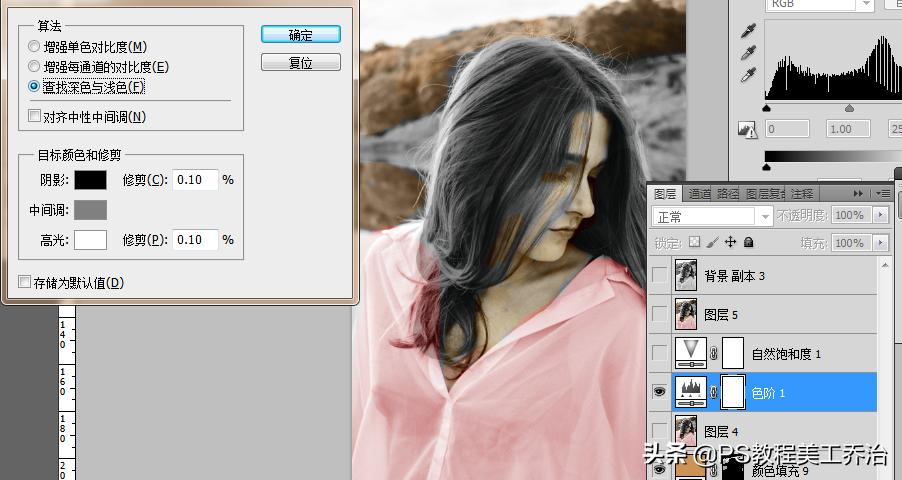Click the black input level slider handle
Image resolution: width=902 pixels, height=480 pixels.
point(766,108)
